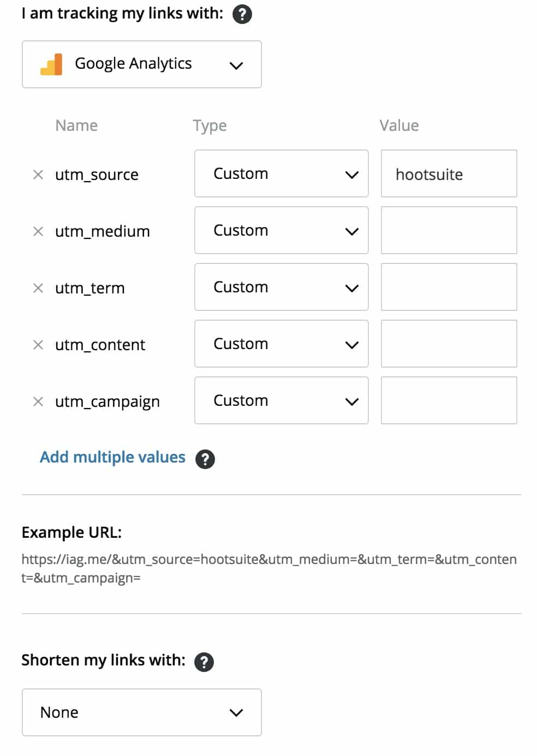This screenshot has width=537, height=756.
Task: Remove the utm_content parameter row
Action: coord(38,345)
